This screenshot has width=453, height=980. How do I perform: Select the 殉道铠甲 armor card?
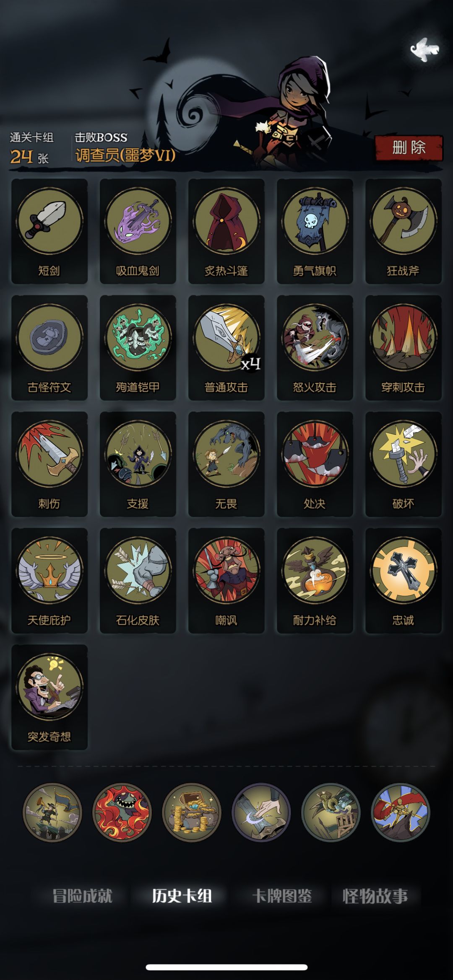coord(138,348)
